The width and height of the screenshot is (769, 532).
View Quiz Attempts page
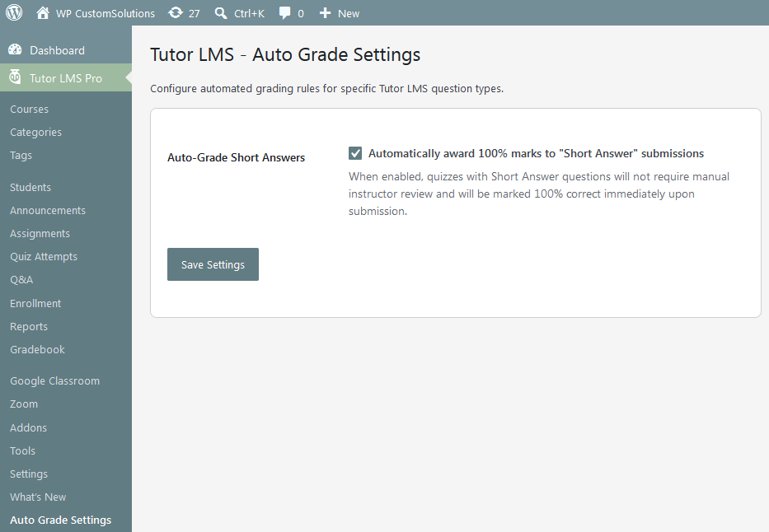[44, 257]
